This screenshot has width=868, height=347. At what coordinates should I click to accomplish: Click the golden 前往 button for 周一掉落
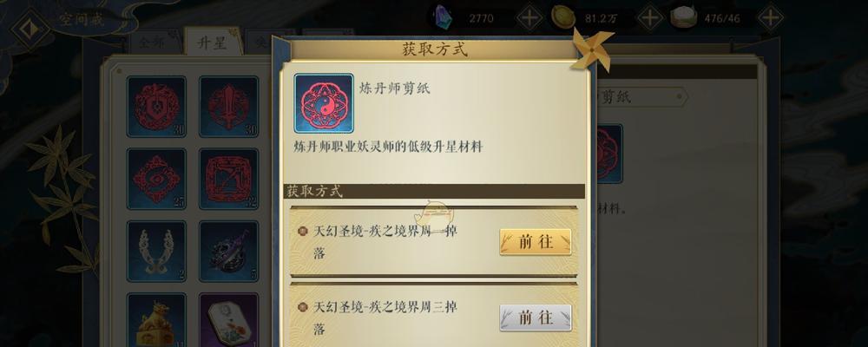pyautogui.click(x=535, y=242)
